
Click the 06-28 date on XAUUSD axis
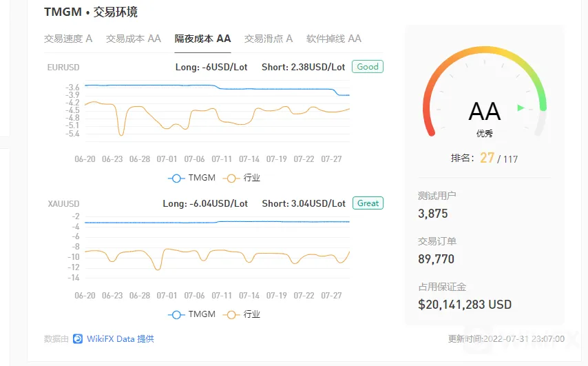140,296
